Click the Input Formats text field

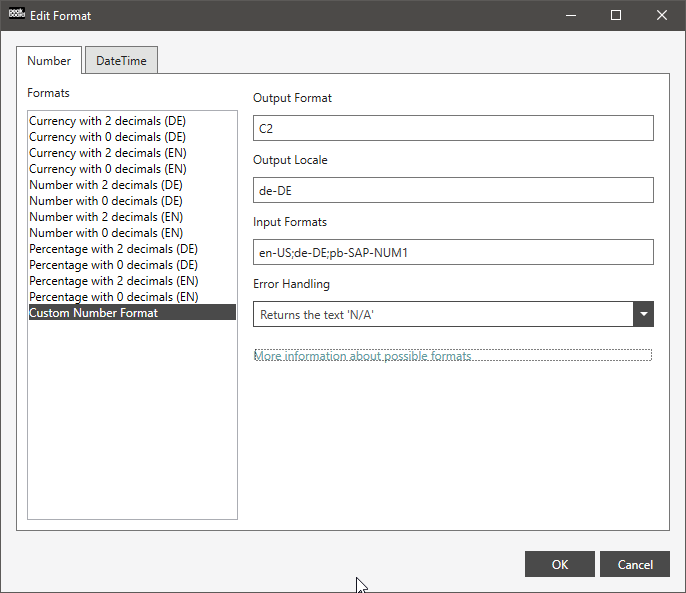click(x=453, y=252)
